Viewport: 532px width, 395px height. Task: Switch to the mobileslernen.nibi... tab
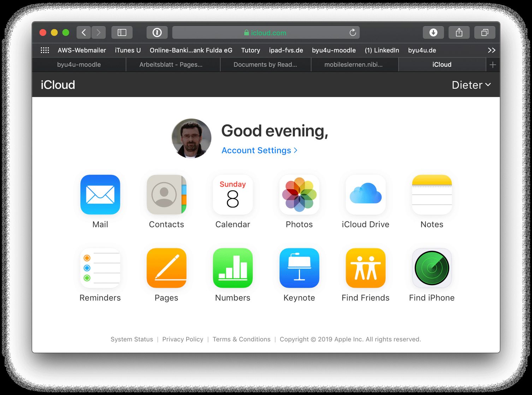pos(355,65)
